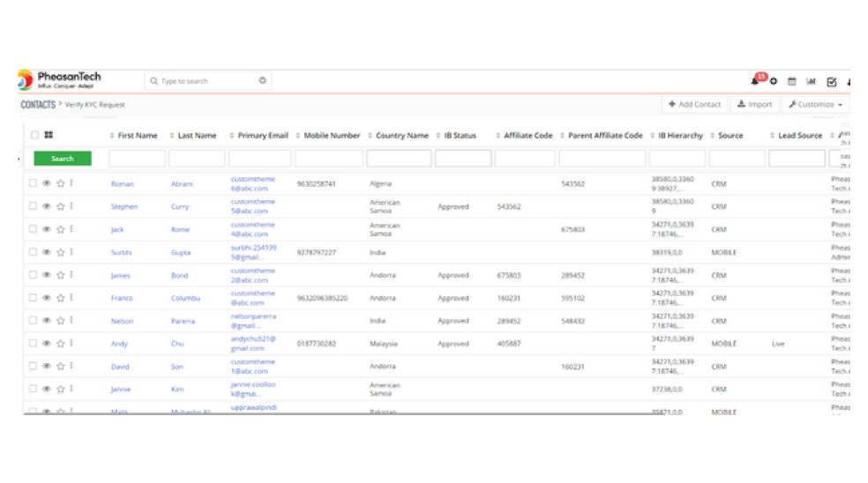Sort by the Country Name column

pyautogui.click(x=401, y=136)
